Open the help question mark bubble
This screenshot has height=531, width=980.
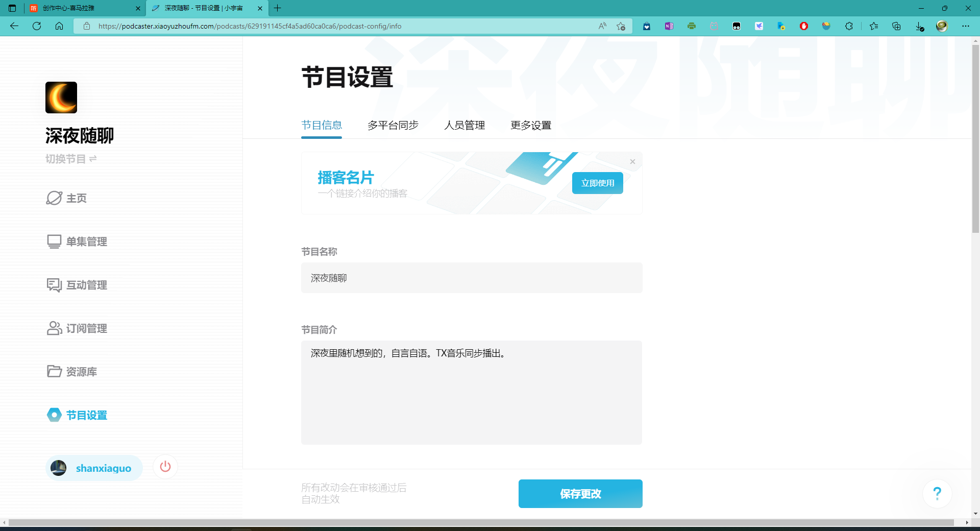[937, 493]
